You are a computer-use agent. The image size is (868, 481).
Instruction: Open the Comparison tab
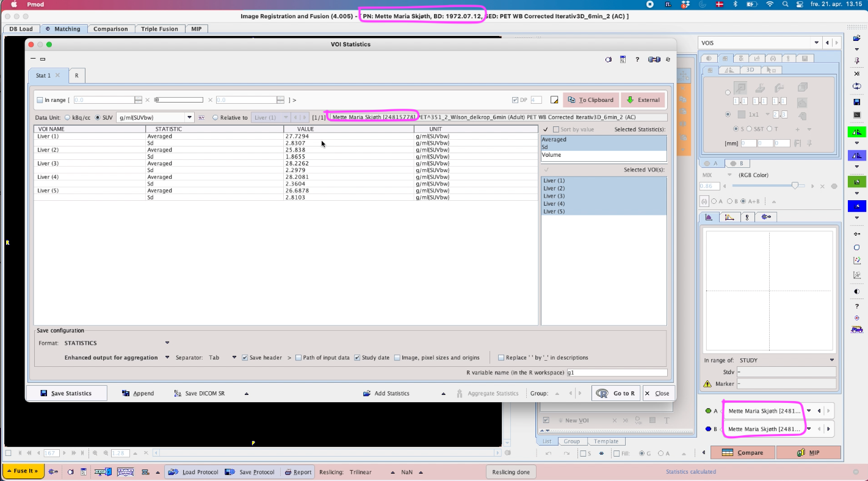(x=110, y=29)
